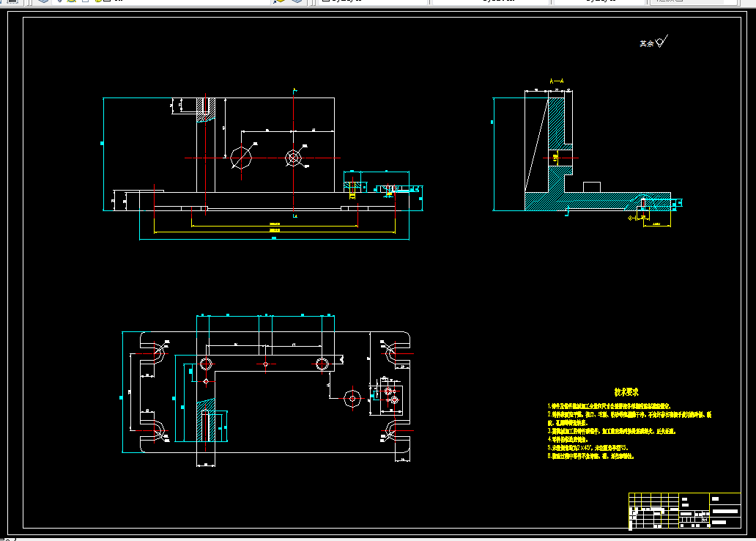Click the Layer Previous icon in toolbar
This screenshot has width=756, height=541.
[x=297, y=1]
